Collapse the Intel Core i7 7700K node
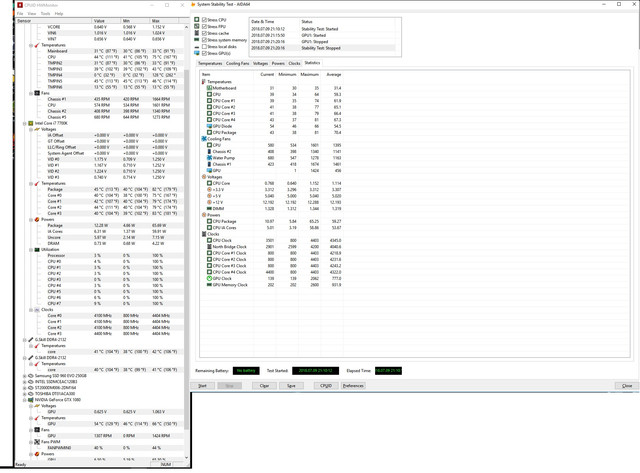640x473 pixels. (25, 123)
